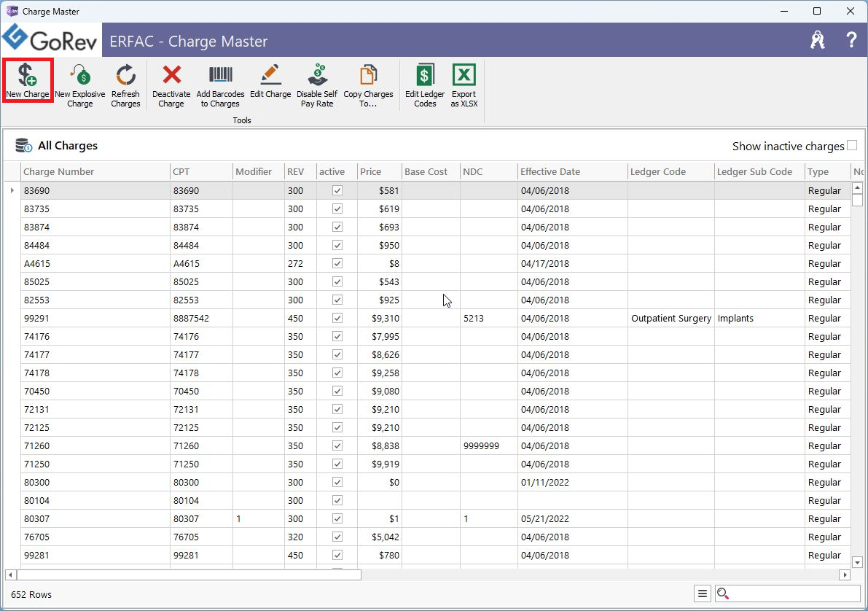Click price cell $5,042
This screenshot has width=868, height=611.
coord(379,537)
